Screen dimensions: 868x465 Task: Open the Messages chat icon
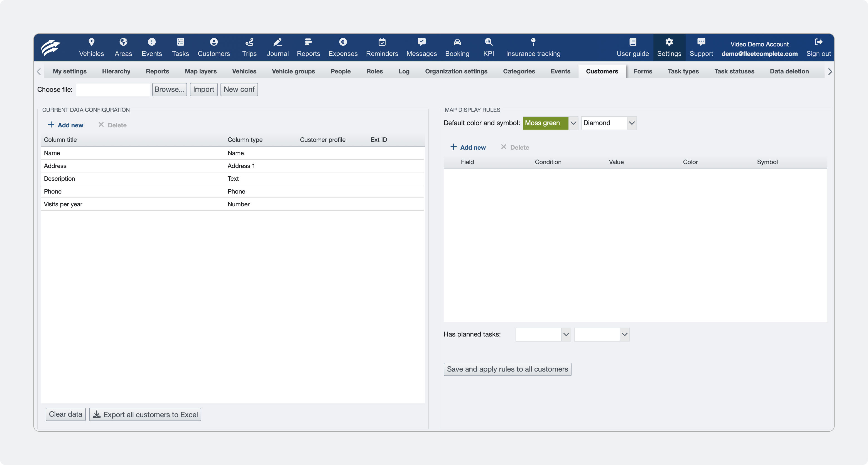pyautogui.click(x=421, y=42)
